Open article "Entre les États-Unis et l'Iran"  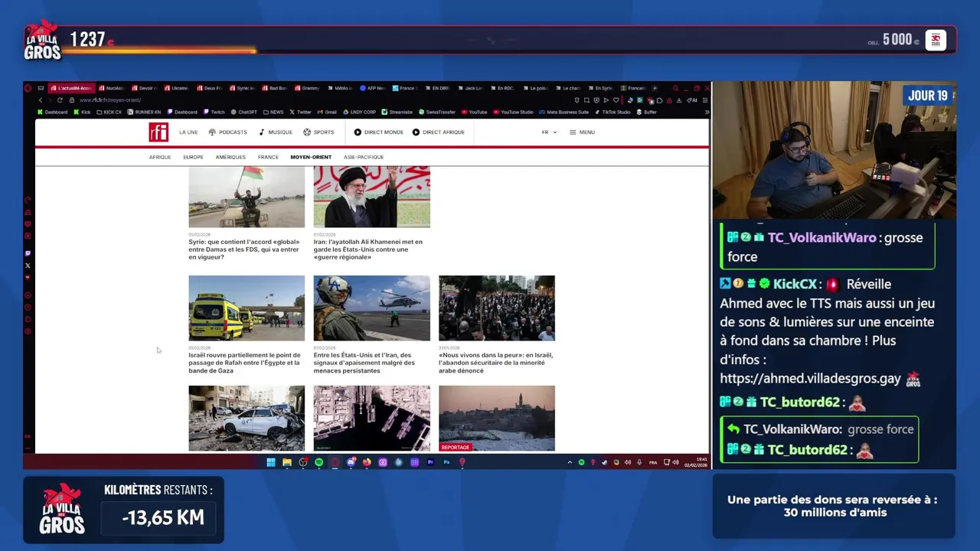coord(364,363)
